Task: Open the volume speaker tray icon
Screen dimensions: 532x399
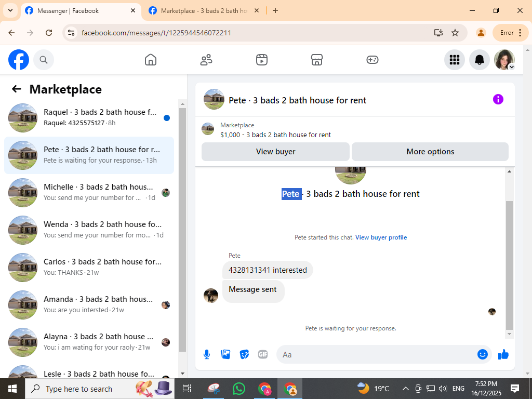Action: tap(443, 389)
